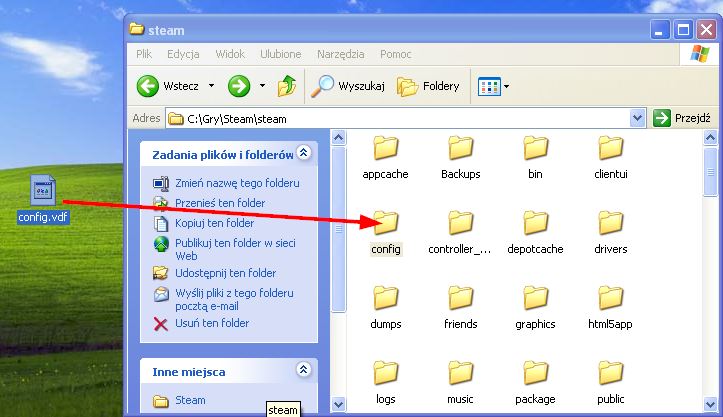Click the task pane scroll-up arrow
Viewport: 723px width, 417px height.
(x=338, y=137)
